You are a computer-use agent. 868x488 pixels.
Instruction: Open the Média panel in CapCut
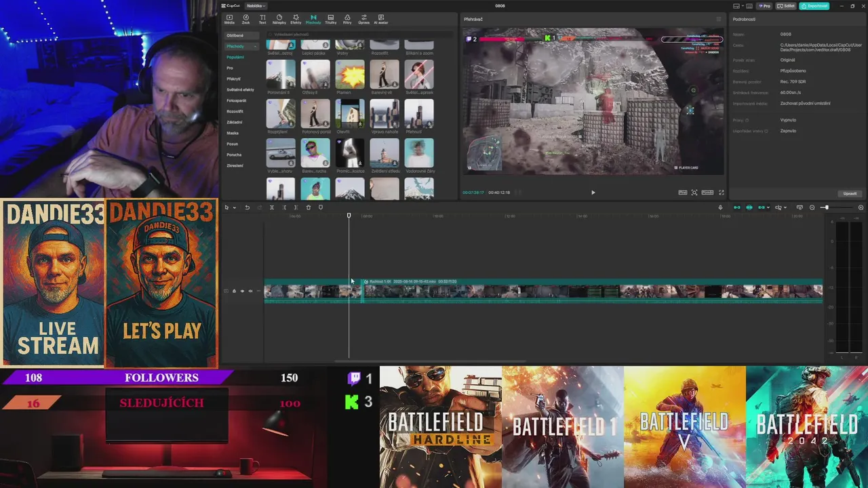click(229, 19)
